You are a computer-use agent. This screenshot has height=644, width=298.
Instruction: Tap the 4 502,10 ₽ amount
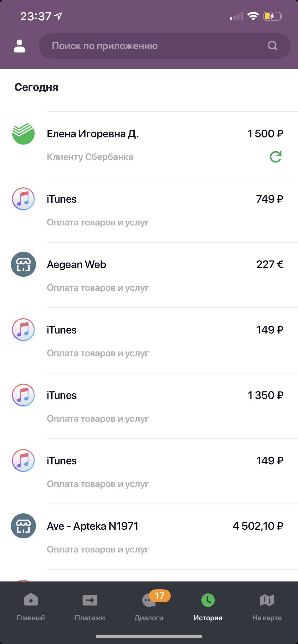258,526
